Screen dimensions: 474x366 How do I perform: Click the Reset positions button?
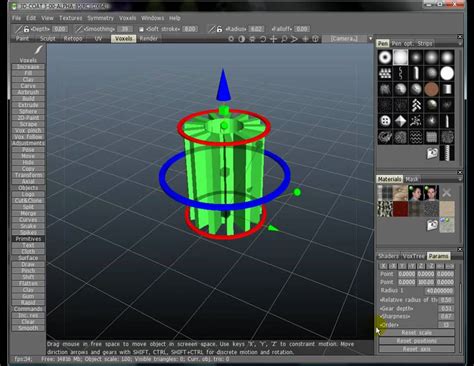[x=417, y=341]
